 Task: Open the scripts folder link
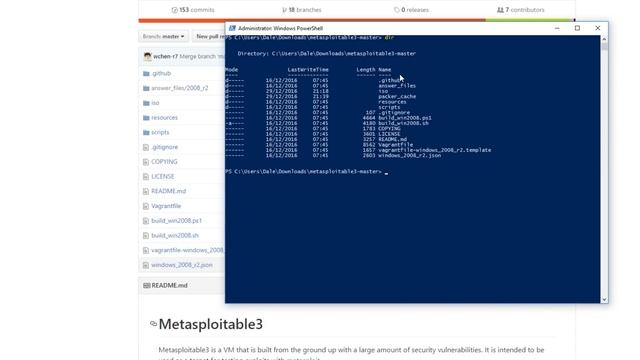coord(160,132)
